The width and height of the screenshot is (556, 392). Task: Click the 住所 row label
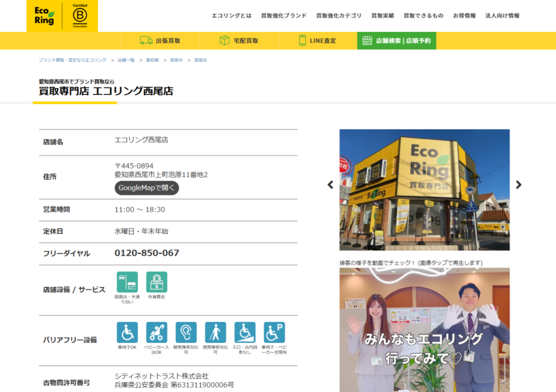(50, 176)
